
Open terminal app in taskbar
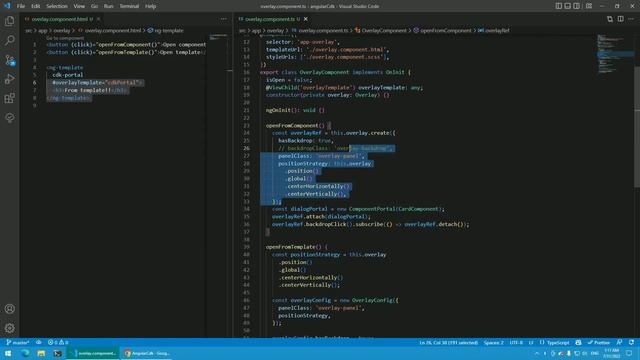pos(58,353)
